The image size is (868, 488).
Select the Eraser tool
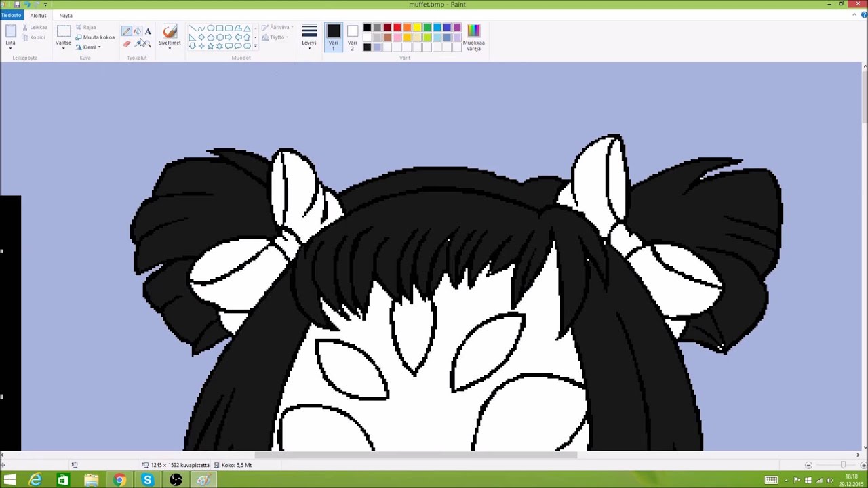tap(127, 43)
